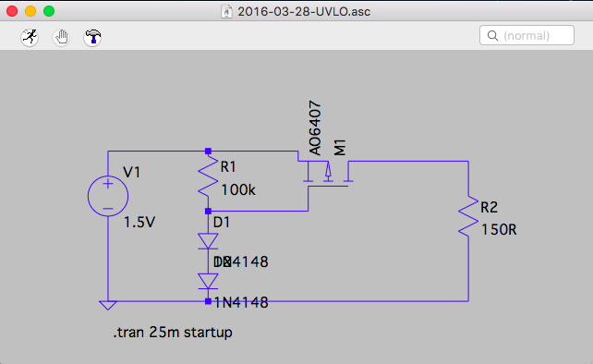
Task: Click the AO6407 part name text
Action: pos(315,128)
